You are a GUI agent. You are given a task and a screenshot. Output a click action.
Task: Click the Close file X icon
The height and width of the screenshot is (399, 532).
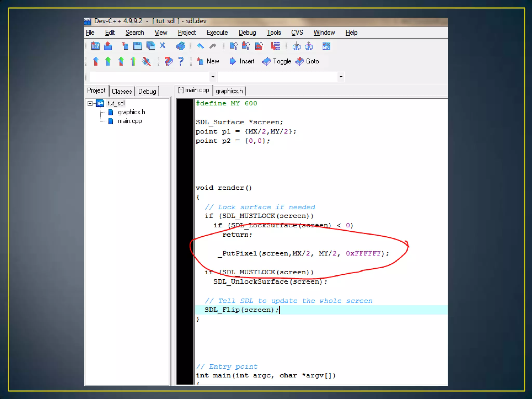(163, 46)
